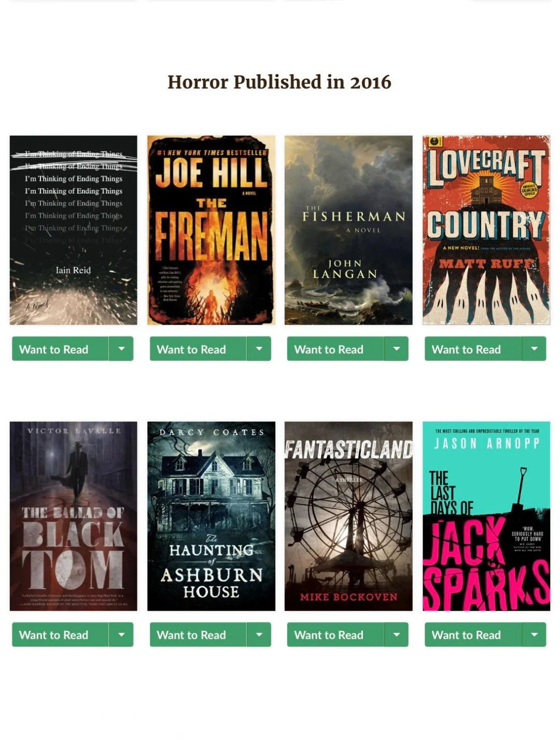The width and height of the screenshot is (560, 746).
Task: Open shelf dropdown for I'm Thinking of Ending Things
Action: pyautogui.click(x=121, y=349)
